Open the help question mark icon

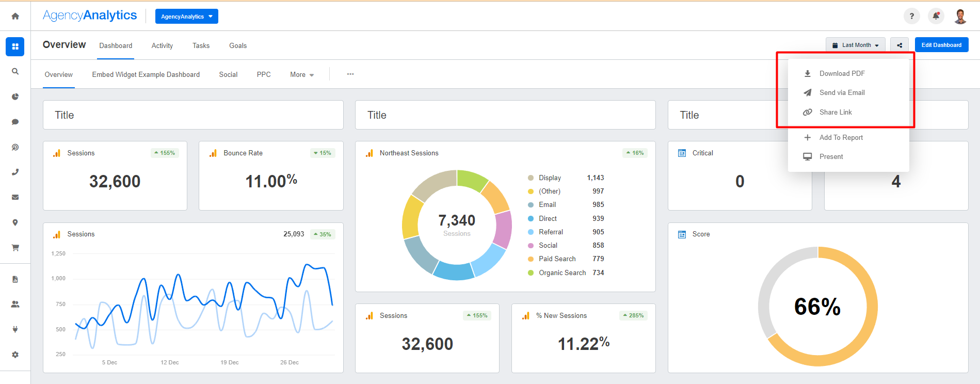(x=911, y=16)
